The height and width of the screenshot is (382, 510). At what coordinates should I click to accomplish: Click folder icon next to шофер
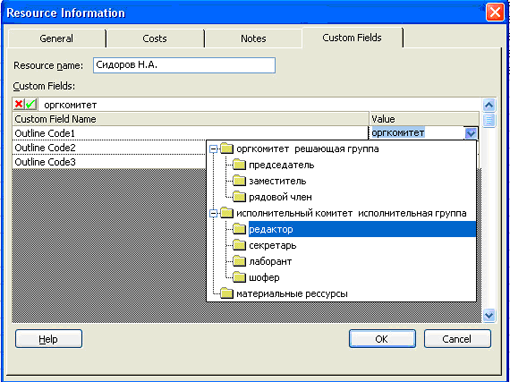(x=239, y=277)
